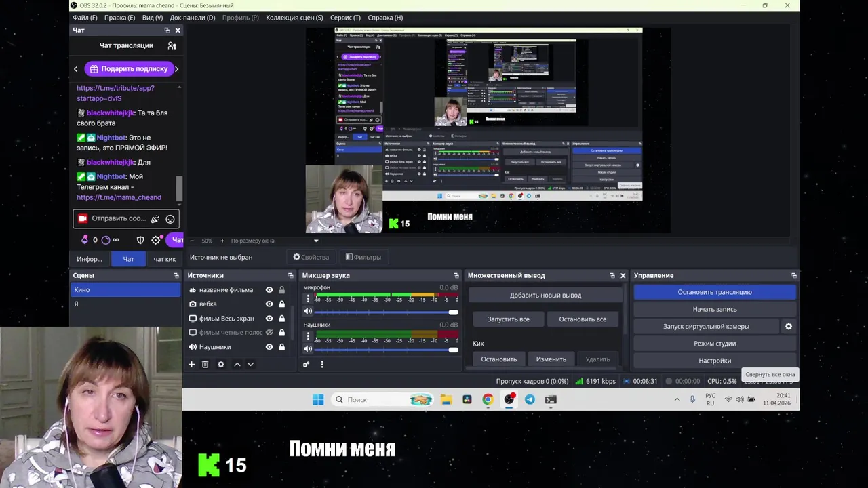Screen dimensions: 868x488
Task: Switch to чат кик tab
Action: pos(164,259)
